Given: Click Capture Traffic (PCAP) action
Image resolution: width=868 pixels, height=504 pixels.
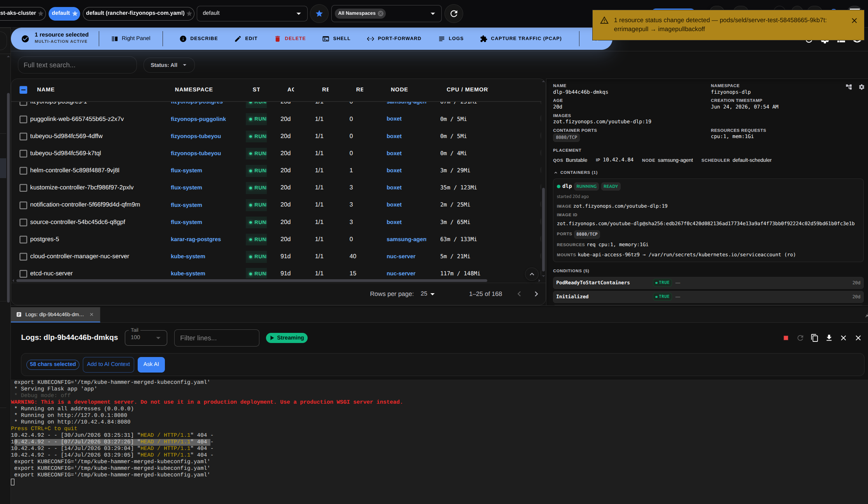Looking at the screenshot, I should tap(521, 38).
